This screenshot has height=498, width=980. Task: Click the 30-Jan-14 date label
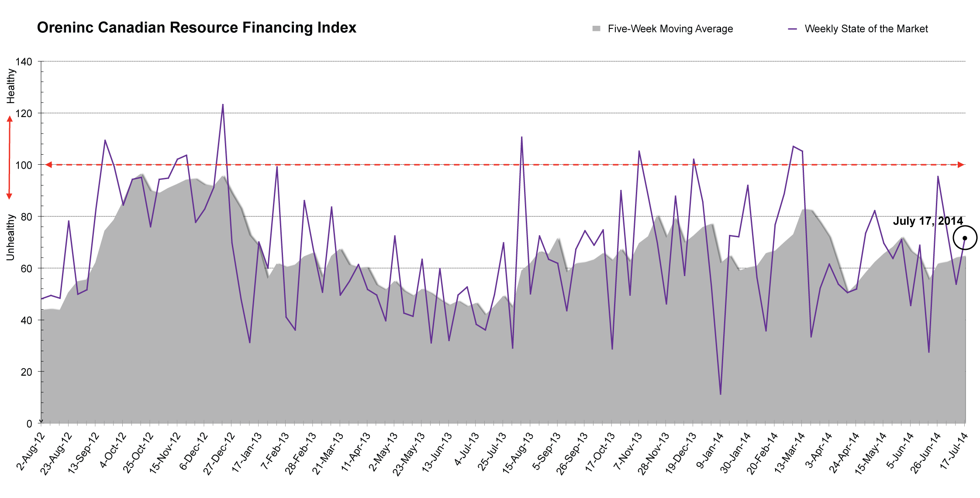[735, 453]
